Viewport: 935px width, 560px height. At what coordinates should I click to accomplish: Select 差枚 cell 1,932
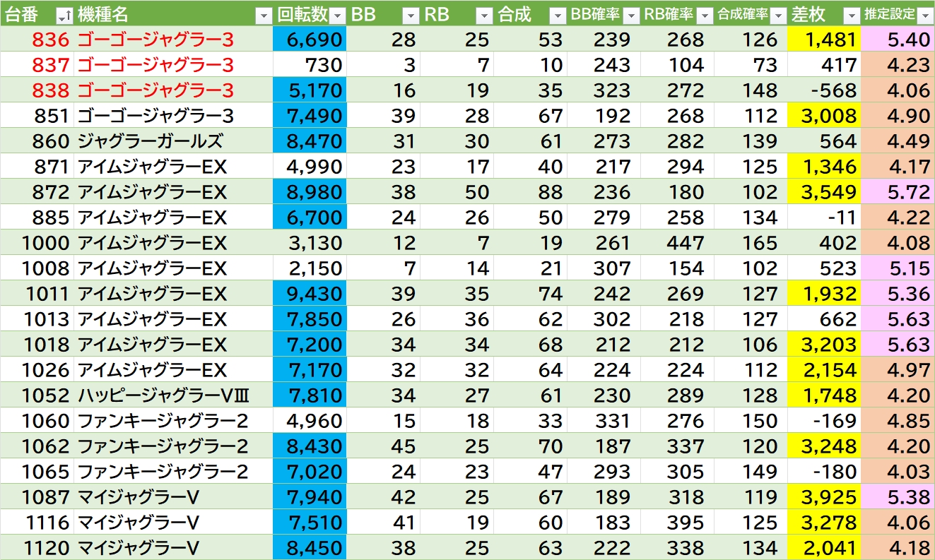point(824,294)
